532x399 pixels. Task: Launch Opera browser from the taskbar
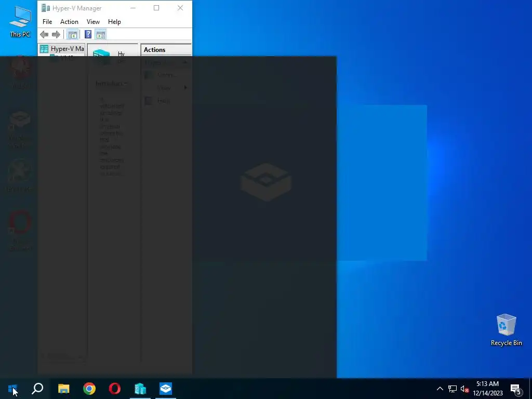click(115, 389)
